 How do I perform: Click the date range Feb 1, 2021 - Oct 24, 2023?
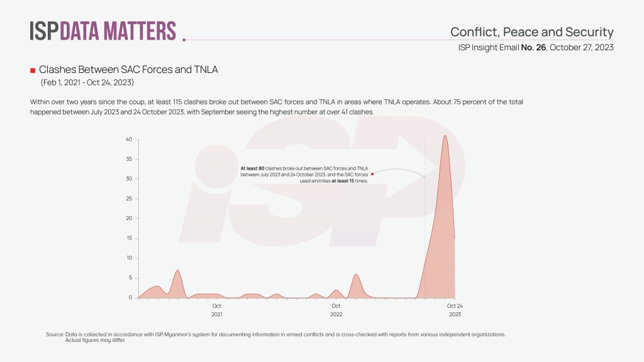(x=87, y=82)
